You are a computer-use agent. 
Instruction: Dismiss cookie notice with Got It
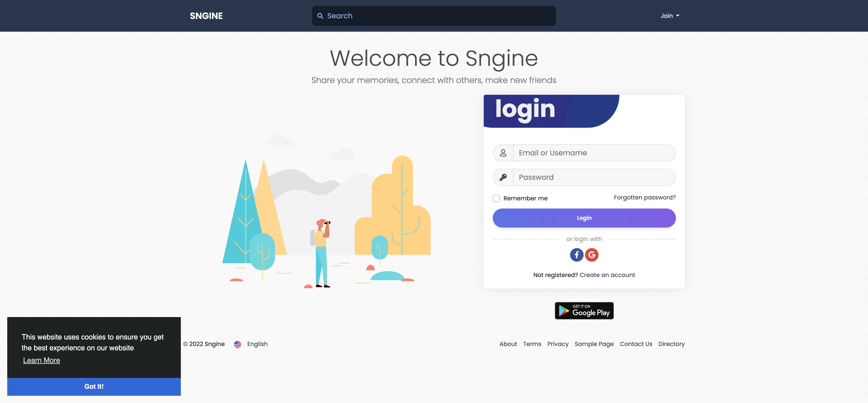(94, 386)
